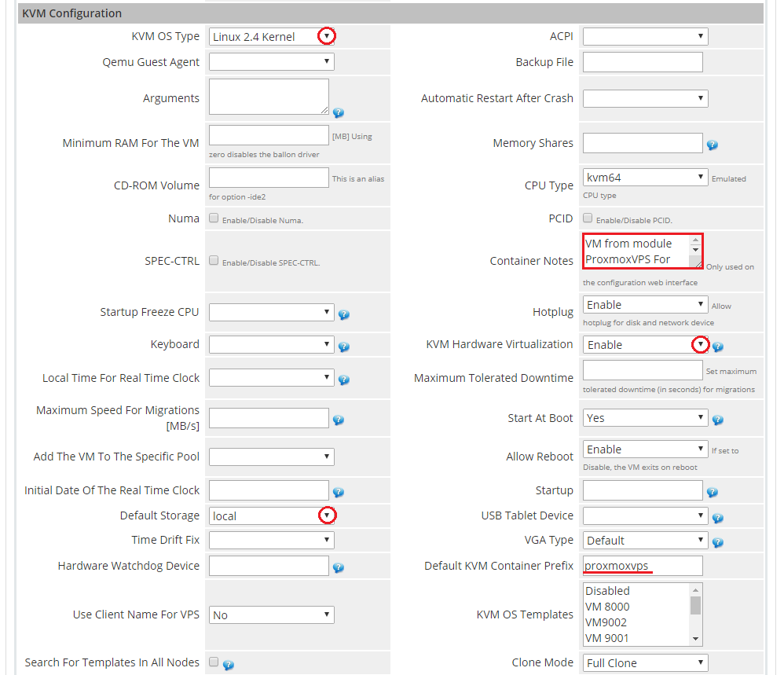Select VM 9001 in KVM OS Templates
Viewport: 784px width, 675px height.
[636, 638]
